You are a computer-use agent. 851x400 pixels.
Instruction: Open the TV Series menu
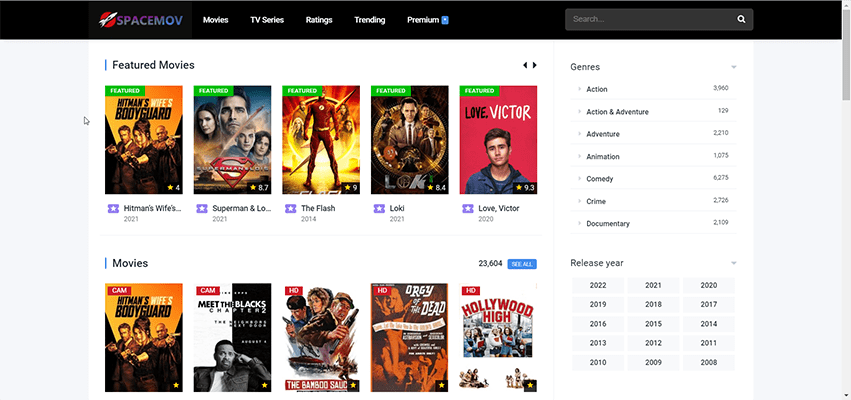(x=267, y=20)
